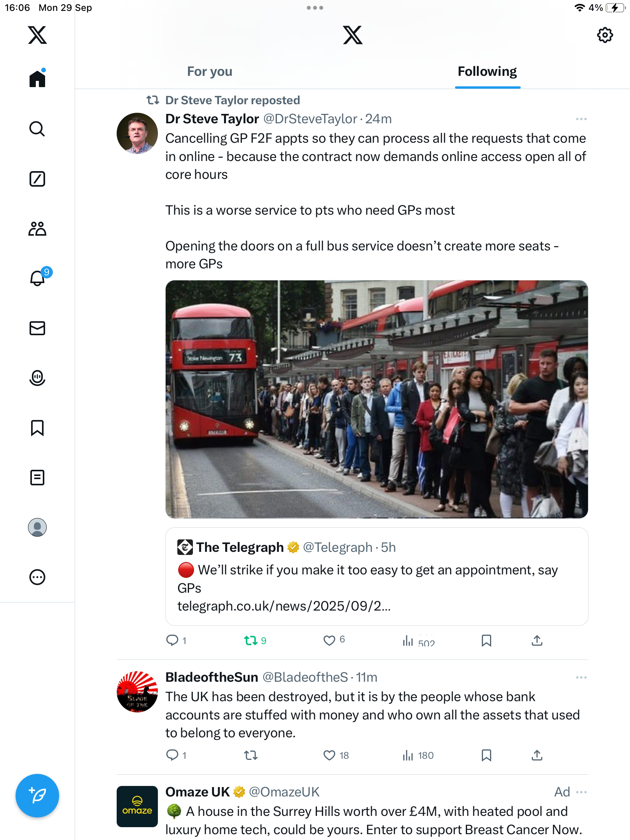This screenshot has width=630, height=840.
Task: Open Messages envelope icon
Action: (37, 328)
